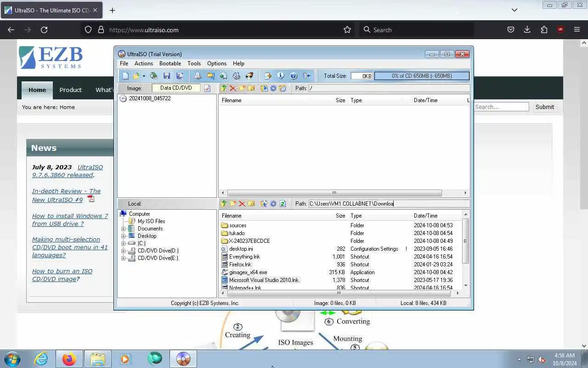Click the Local Path input field

pyautogui.click(x=389, y=204)
